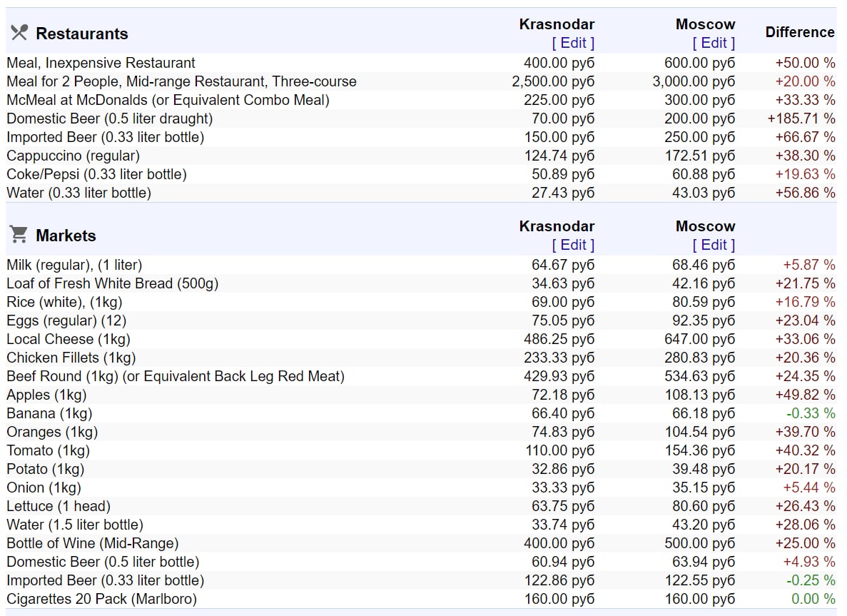This screenshot has height=616, width=847.
Task: Click the Potato (1kg) label
Action: click(46, 469)
